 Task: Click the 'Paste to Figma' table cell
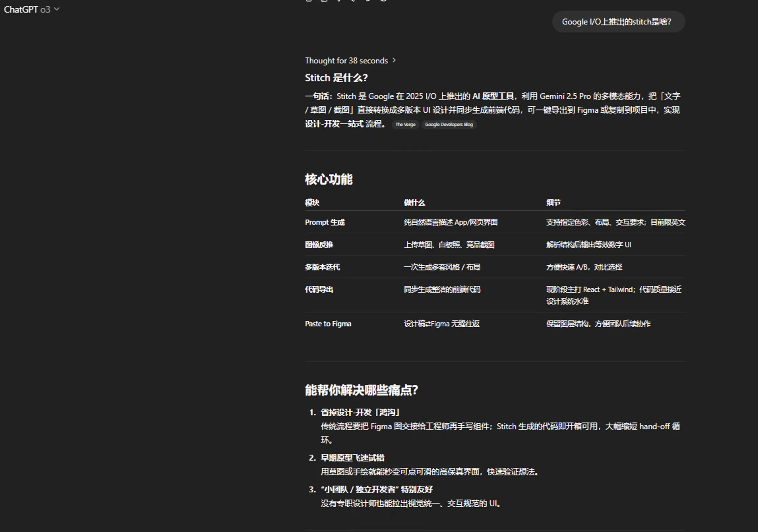[328, 324]
